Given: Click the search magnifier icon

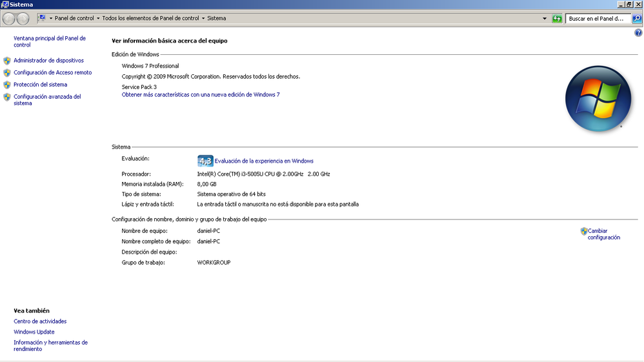Looking at the screenshot, I should (x=637, y=19).
